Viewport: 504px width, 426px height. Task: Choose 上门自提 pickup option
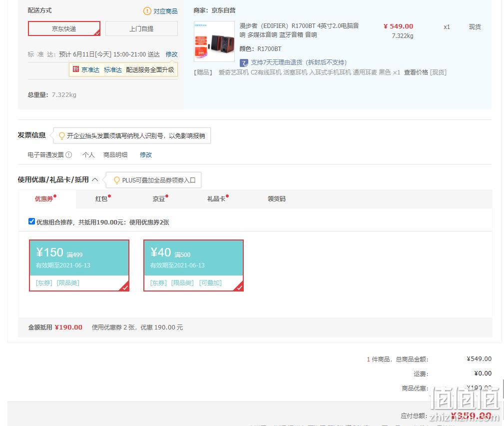[141, 28]
